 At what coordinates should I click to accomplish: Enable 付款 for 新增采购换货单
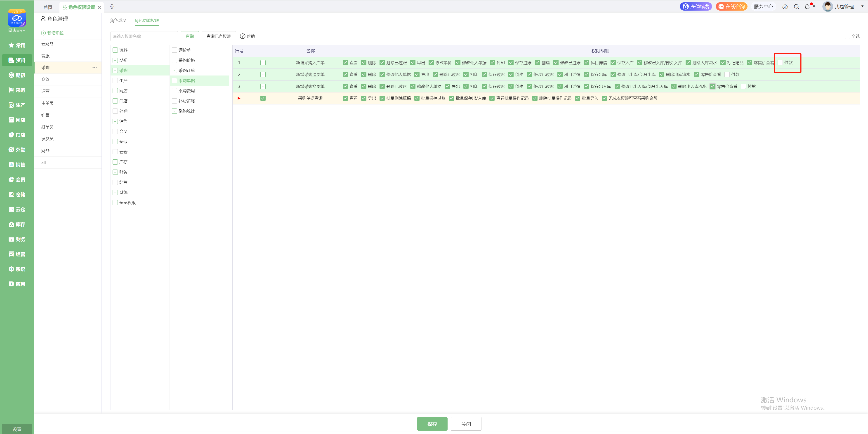(743, 86)
